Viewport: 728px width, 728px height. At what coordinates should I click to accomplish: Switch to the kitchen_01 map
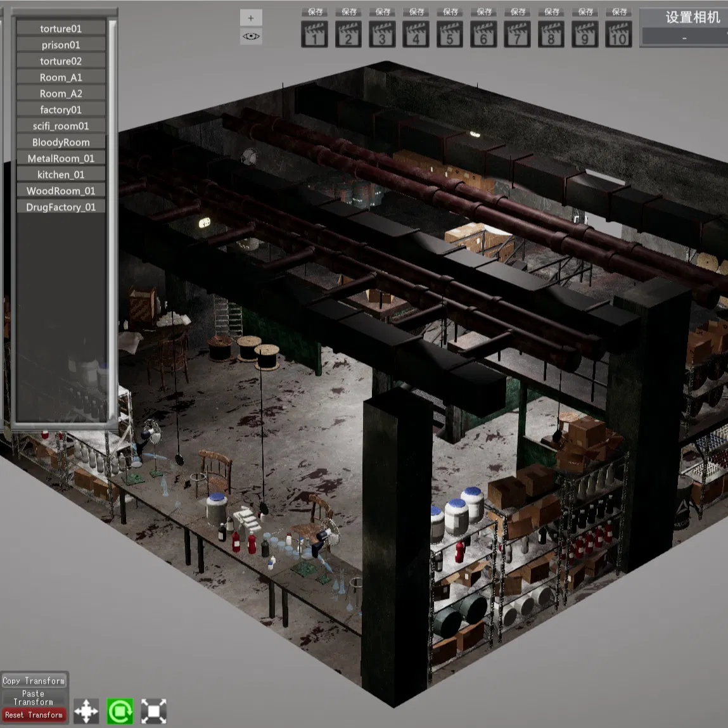coord(61,175)
